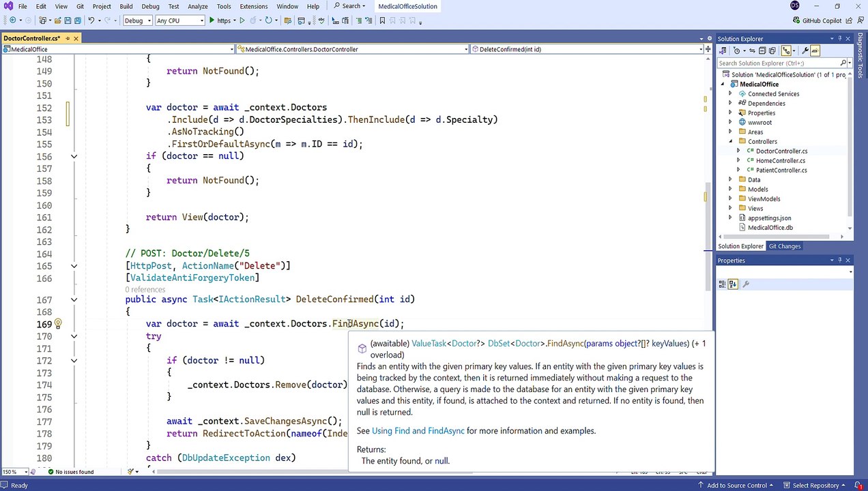The image size is (868, 491).
Task: Click the Save All toolbar icon
Action: (77, 20)
